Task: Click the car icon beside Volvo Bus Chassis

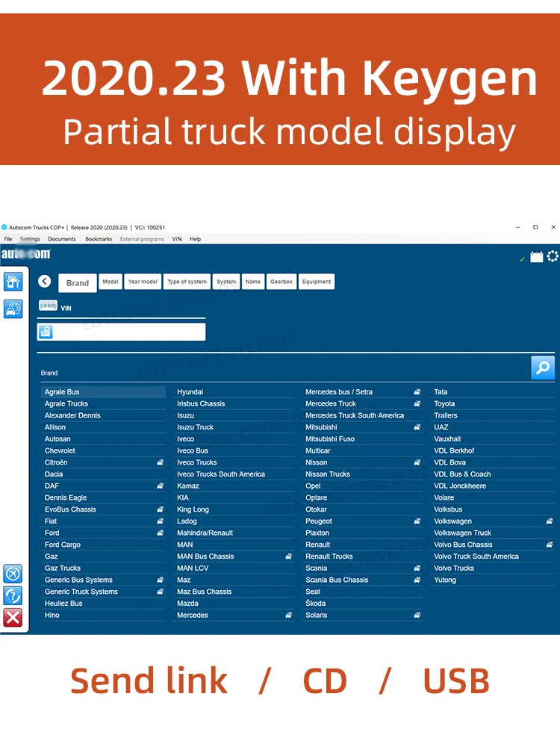Action: pyautogui.click(x=550, y=544)
